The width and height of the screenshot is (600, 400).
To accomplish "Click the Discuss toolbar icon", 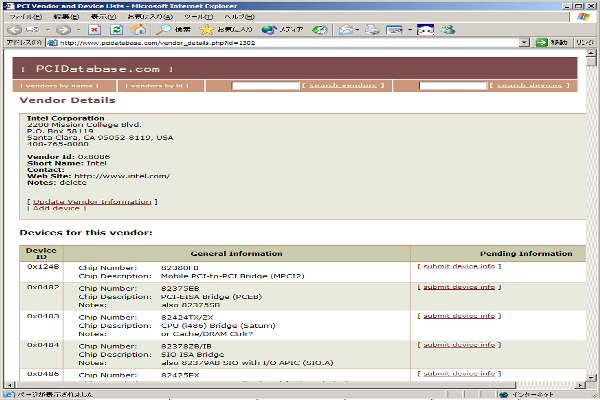I will point(426,29).
